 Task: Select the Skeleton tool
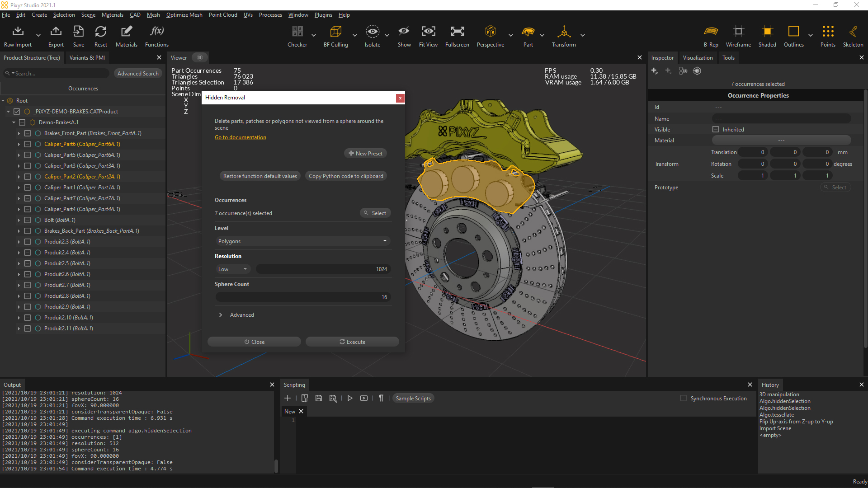coord(853,36)
